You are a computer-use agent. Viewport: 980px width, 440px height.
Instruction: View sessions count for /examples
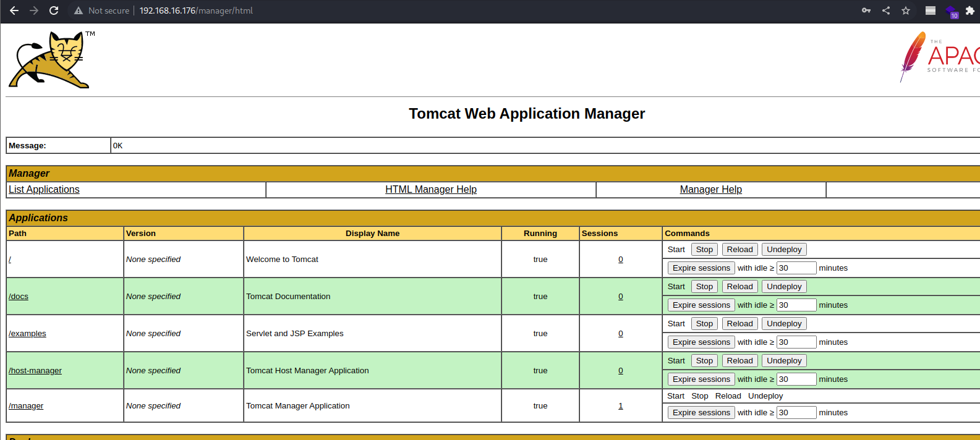[621, 334]
